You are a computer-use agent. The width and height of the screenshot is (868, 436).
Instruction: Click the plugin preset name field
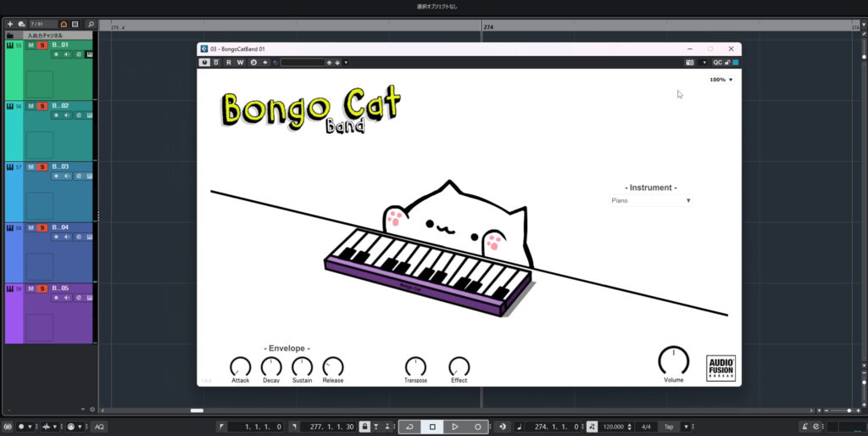click(x=303, y=62)
